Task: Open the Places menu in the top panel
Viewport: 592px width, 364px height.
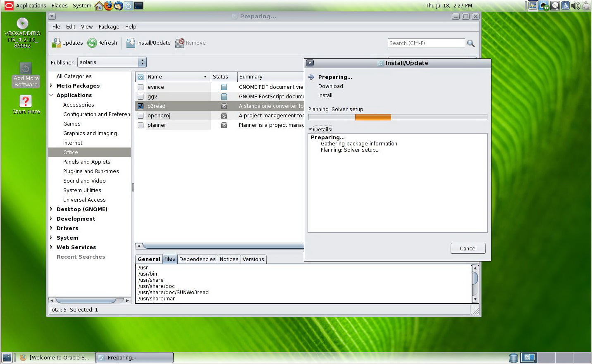Action: (x=60, y=6)
